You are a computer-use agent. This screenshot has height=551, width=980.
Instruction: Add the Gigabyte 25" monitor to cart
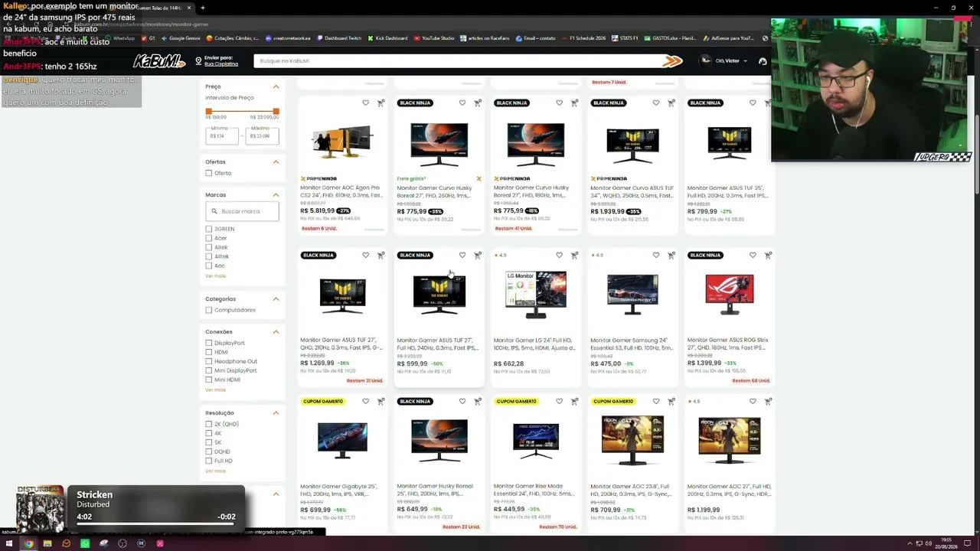coord(381,401)
